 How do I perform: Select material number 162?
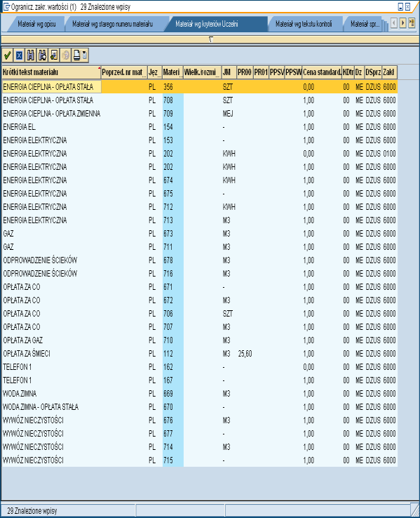[168, 367]
